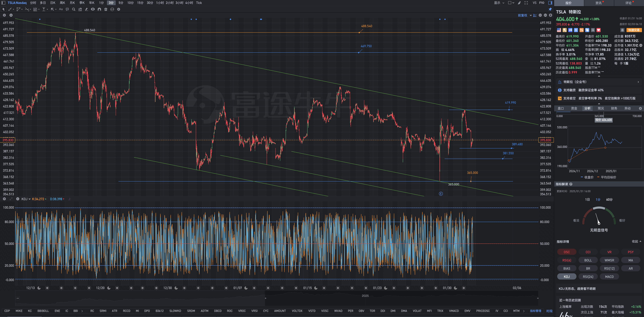Select the 1日 indicator period
The height and width of the screenshot is (317, 644).
(587, 199)
